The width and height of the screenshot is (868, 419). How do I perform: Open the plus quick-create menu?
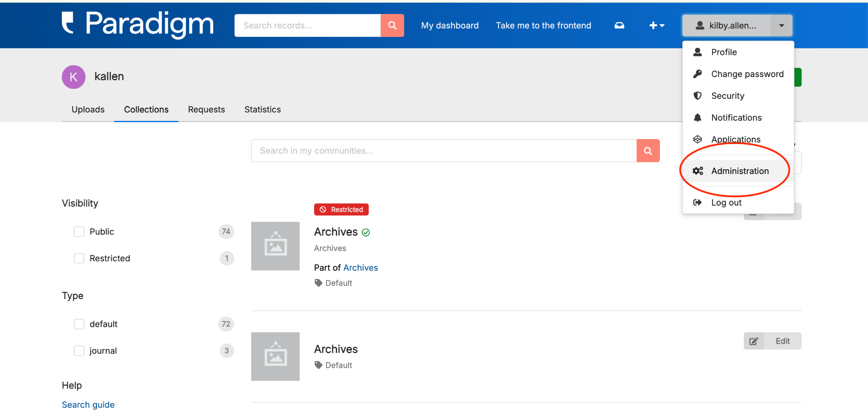657,25
